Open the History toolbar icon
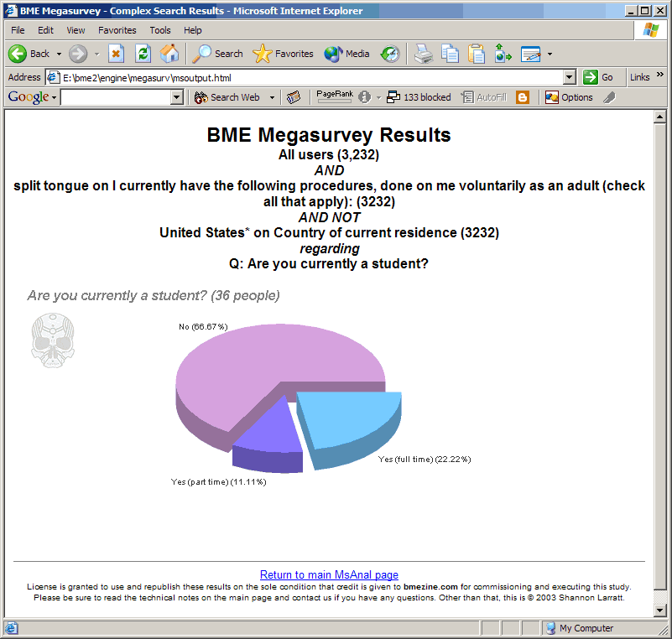 [x=390, y=54]
